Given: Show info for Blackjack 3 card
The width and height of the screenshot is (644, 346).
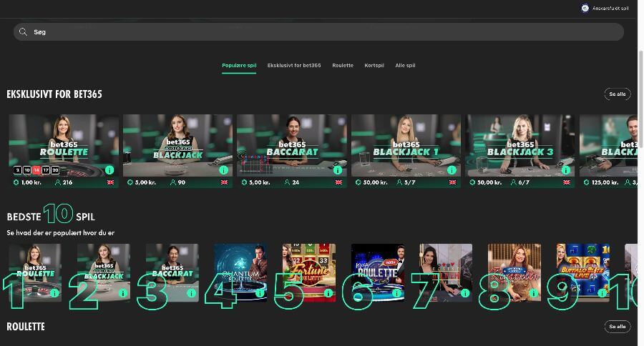Looking at the screenshot, I should [x=566, y=169].
